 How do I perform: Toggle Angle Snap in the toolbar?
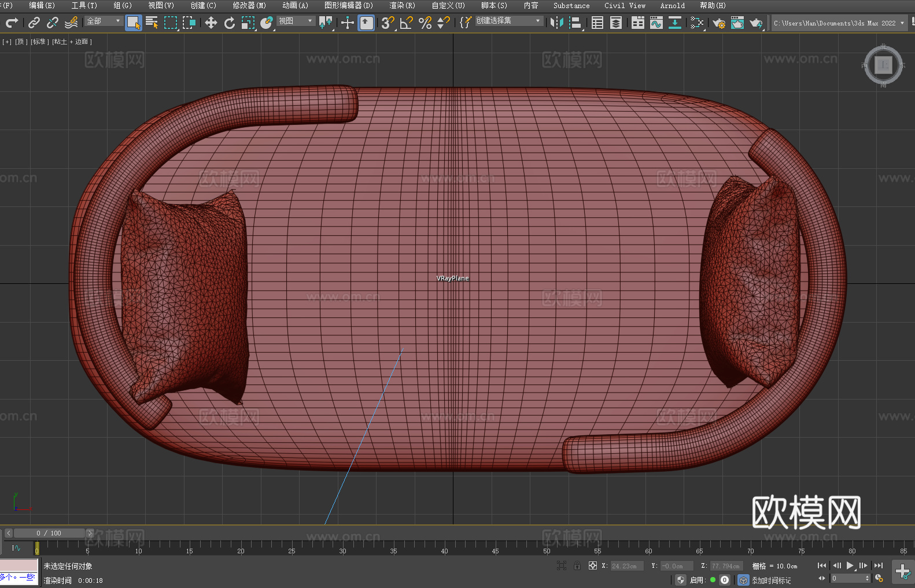click(406, 23)
